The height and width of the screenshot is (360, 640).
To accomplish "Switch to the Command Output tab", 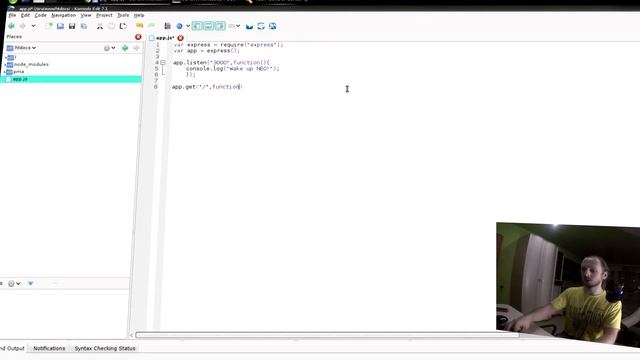I will click(x=13, y=348).
